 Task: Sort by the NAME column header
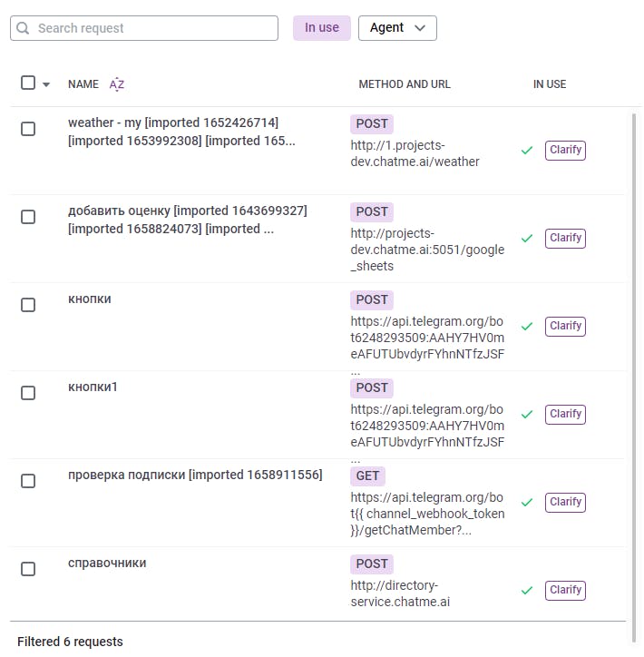click(83, 84)
